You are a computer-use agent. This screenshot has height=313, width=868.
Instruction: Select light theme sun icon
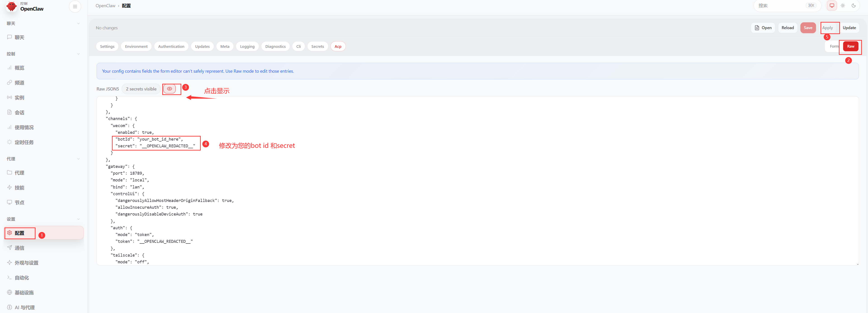843,6
